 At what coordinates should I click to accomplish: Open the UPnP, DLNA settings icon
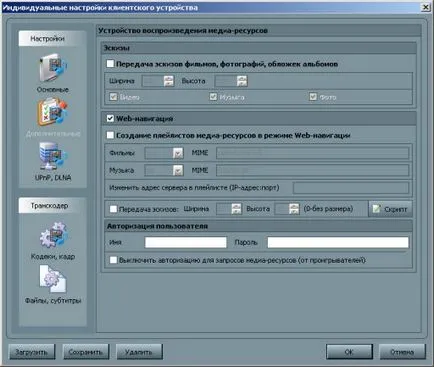[x=53, y=157]
